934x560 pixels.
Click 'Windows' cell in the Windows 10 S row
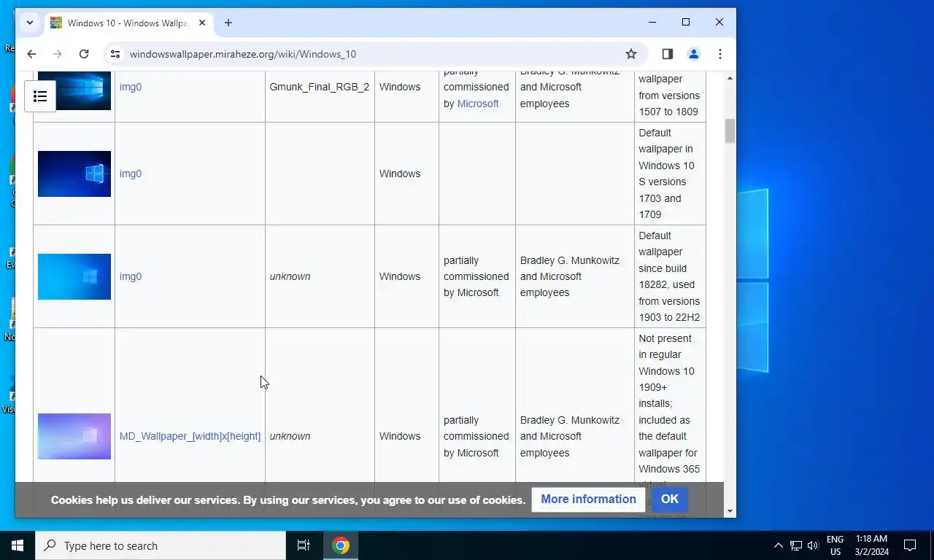click(x=400, y=174)
